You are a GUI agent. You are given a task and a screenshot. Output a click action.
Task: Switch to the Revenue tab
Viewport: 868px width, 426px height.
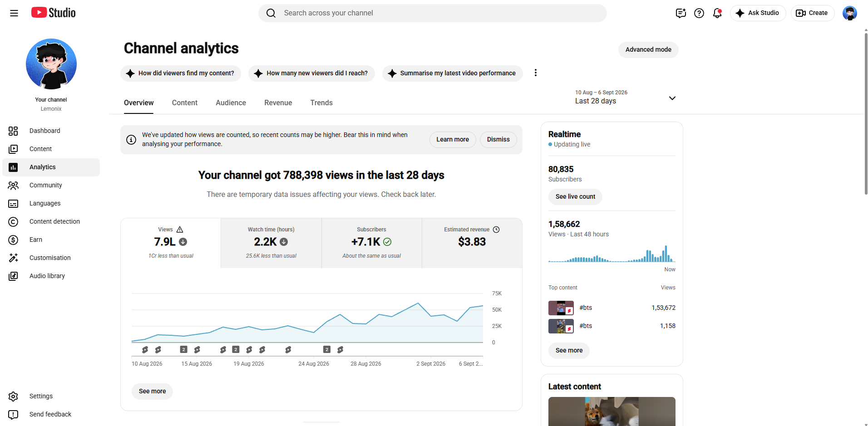tap(278, 103)
